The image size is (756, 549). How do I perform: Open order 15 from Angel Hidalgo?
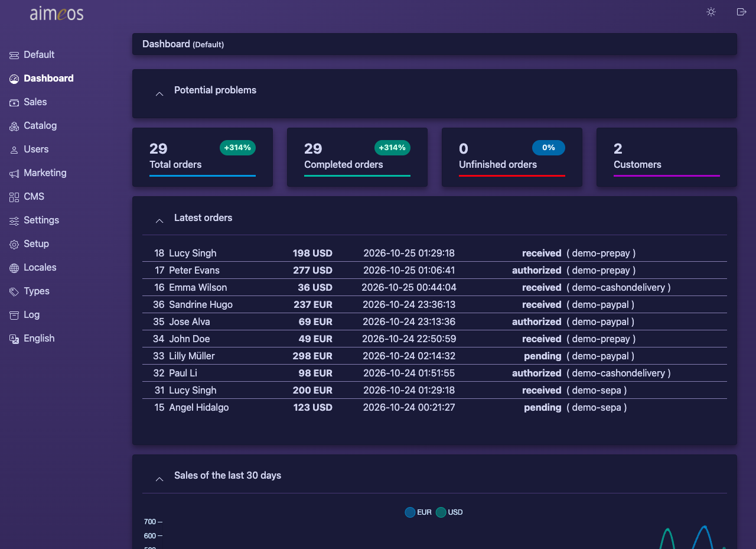pos(435,407)
